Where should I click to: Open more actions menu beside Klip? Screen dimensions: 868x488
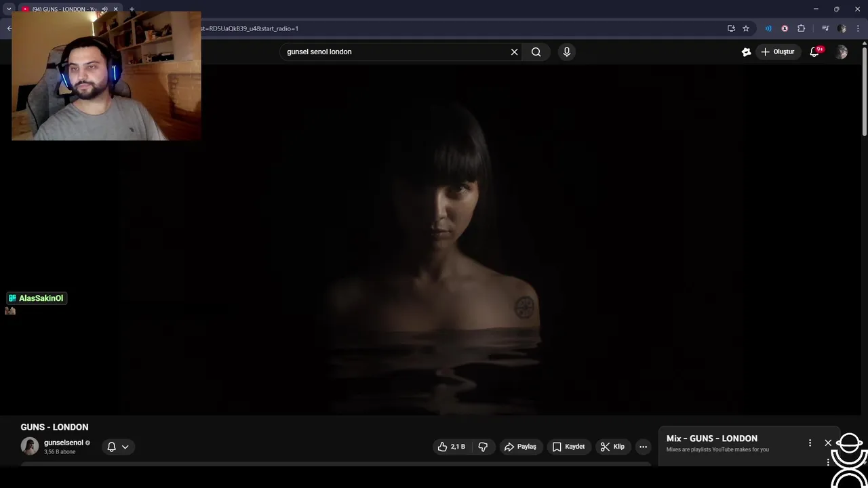coord(643,447)
